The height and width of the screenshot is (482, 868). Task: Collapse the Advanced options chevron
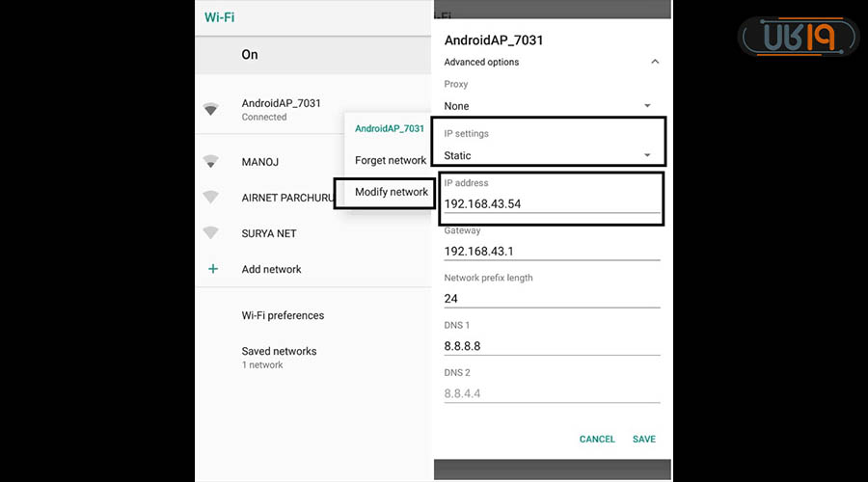tap(655, 62)
